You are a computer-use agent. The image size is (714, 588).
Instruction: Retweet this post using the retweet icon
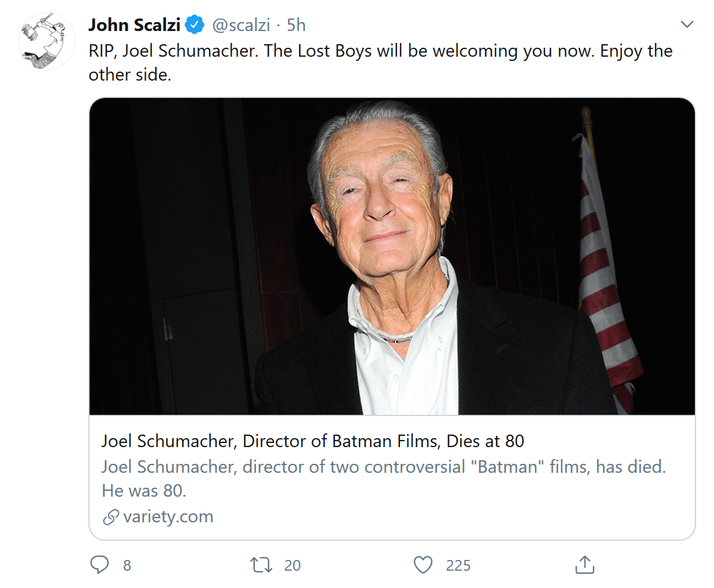(261, 564)
